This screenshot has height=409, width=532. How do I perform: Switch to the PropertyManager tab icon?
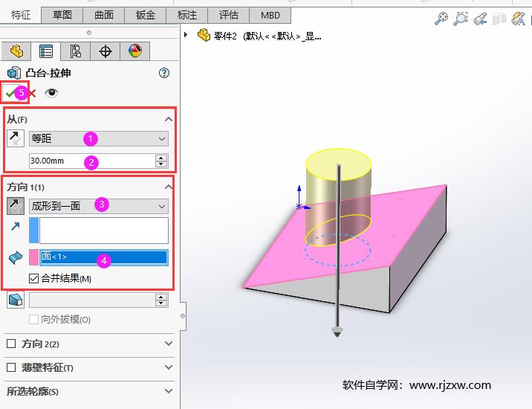(x=46, y=51)
